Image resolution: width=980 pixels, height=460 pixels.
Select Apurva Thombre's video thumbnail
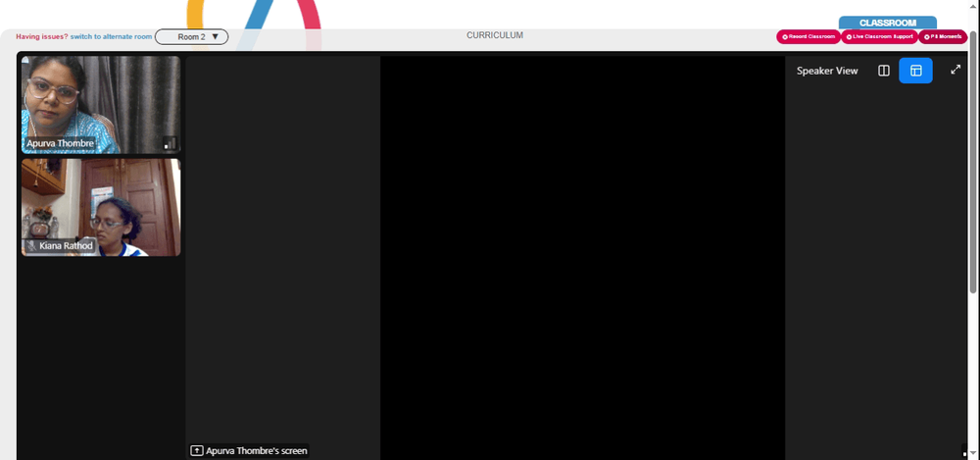pos(101,105)
